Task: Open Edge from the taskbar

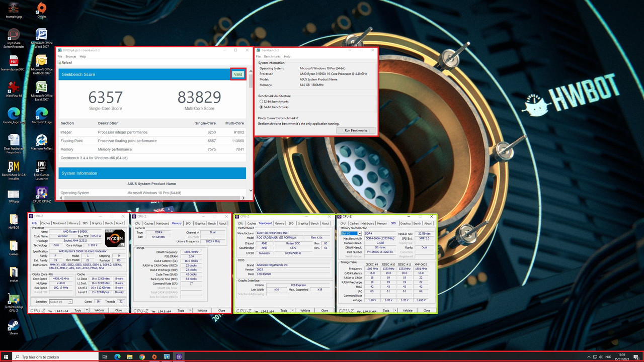Action: [117, 356]
